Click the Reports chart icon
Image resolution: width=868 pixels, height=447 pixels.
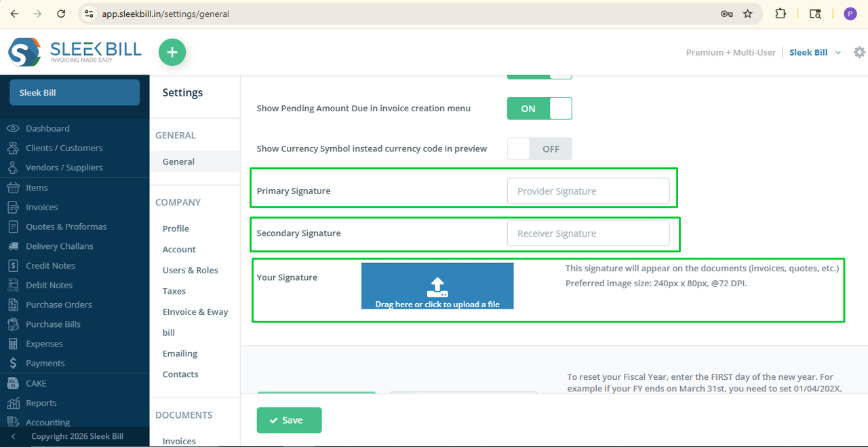pyautogui.click(x=13, y=403)
